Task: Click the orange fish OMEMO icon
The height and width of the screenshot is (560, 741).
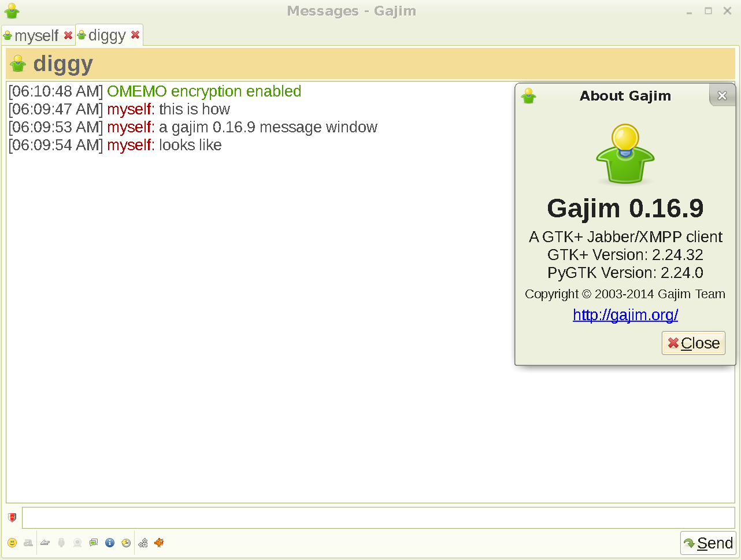Action: 158,543
